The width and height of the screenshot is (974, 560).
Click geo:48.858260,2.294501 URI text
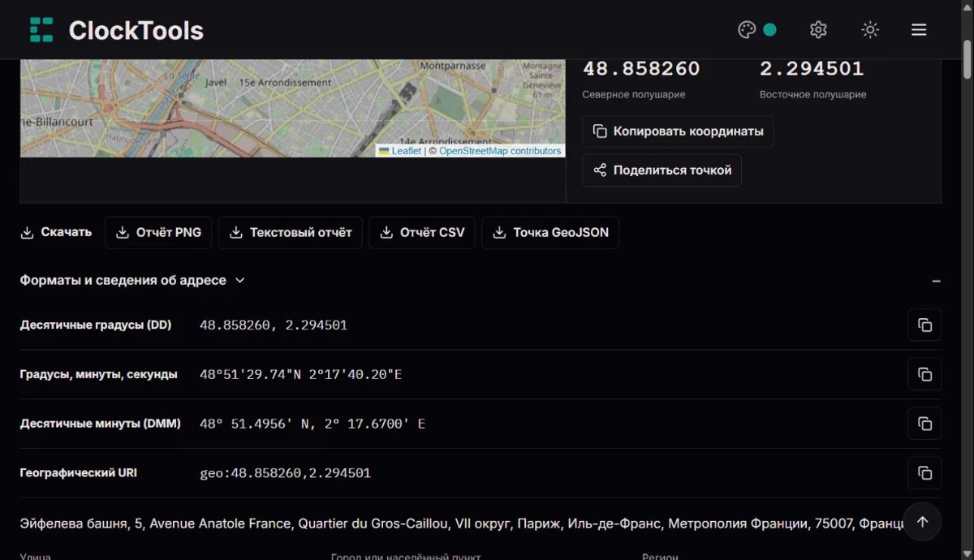[285, 473]
